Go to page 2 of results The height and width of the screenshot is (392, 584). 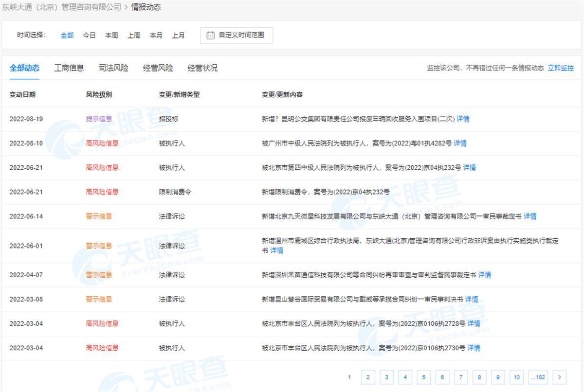coord(368,377)
